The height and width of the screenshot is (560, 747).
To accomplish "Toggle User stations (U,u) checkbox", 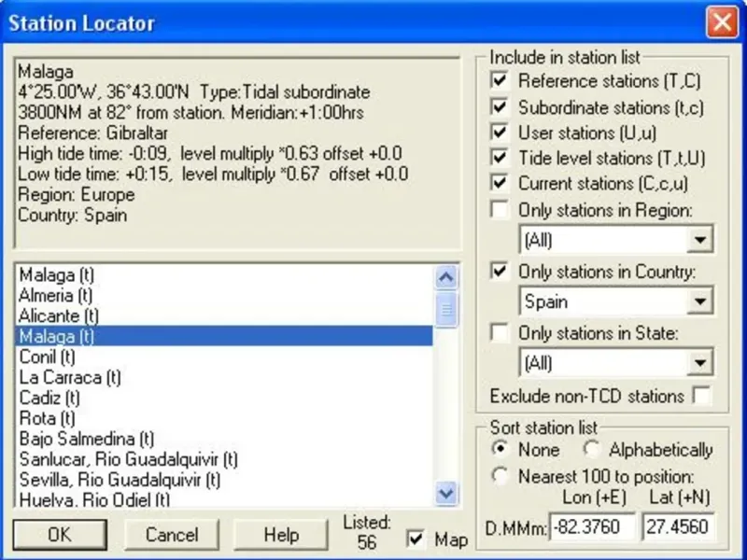I will tap(500, 132).
